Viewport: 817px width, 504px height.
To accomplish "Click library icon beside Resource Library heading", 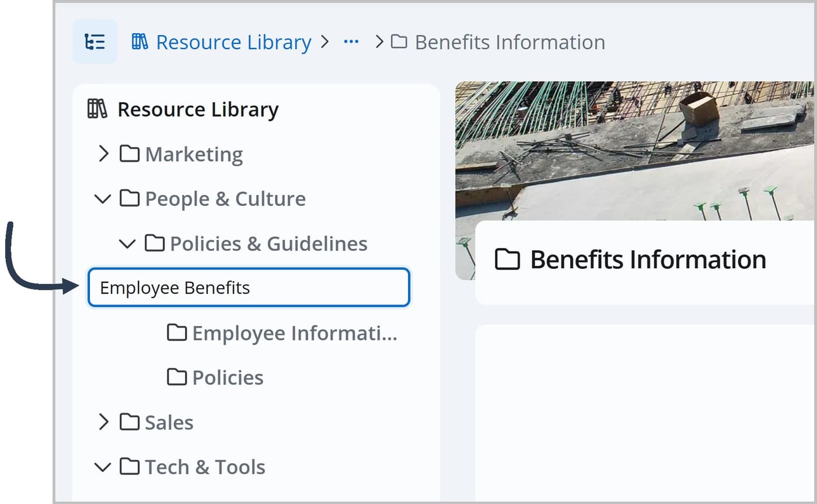I will (97, 109).
